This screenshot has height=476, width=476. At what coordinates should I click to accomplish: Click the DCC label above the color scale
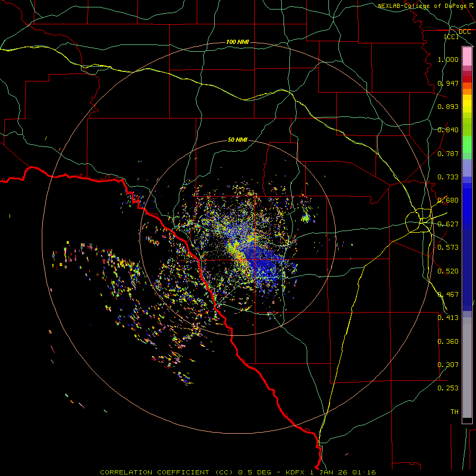click(x=464, y=32)
